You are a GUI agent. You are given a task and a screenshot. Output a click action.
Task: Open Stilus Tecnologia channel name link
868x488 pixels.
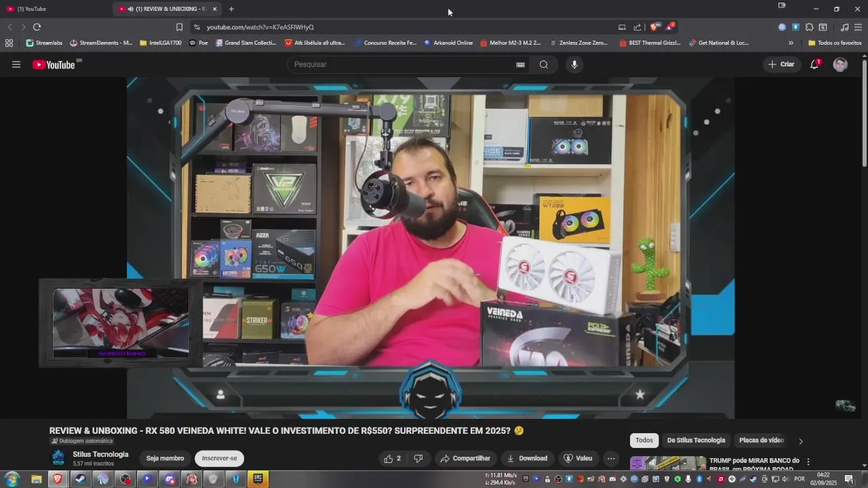100,454
